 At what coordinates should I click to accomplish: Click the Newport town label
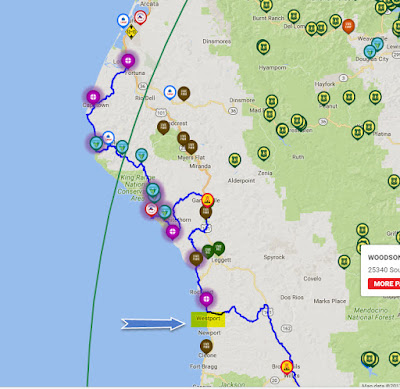(x=209, y=333)
